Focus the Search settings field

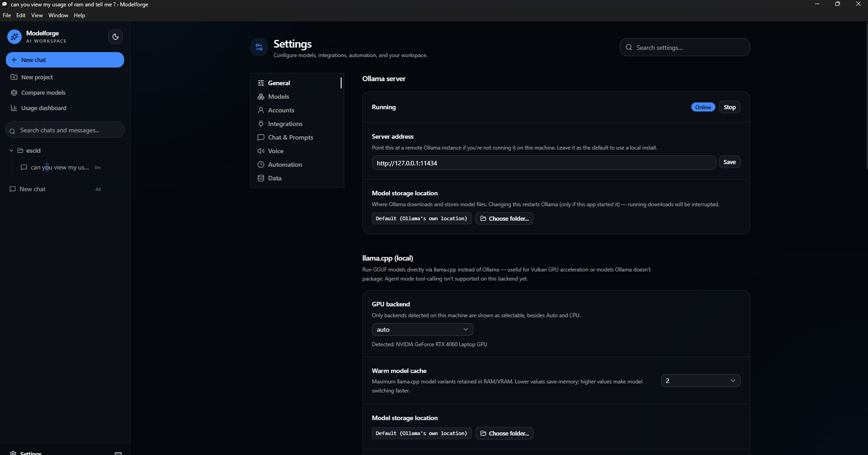click(685, 47)
